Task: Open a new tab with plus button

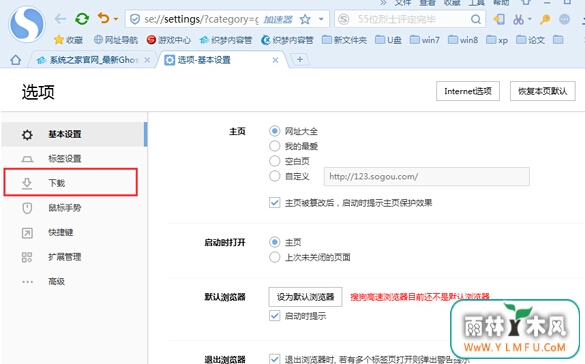Action: tap(300, 59)
